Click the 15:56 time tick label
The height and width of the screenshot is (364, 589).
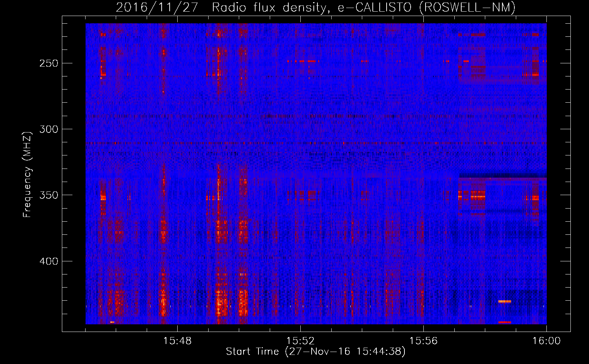(423, 341)
